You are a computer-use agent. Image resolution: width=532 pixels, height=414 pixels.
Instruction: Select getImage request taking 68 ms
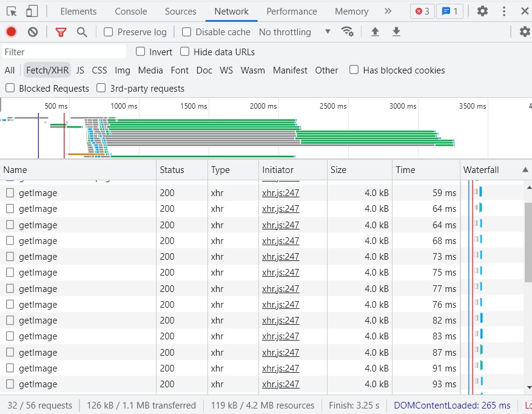230,241
